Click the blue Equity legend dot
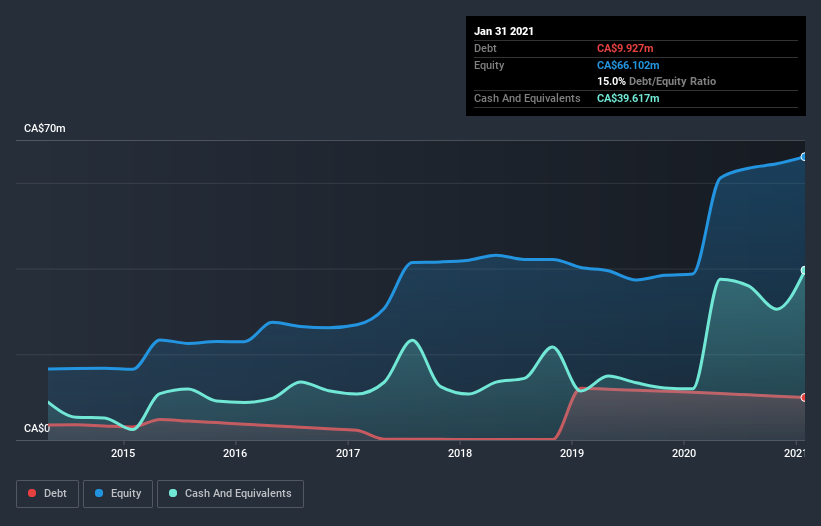This screenshot has width=821, height=526. pyautogui.click(x=99, y=493)
